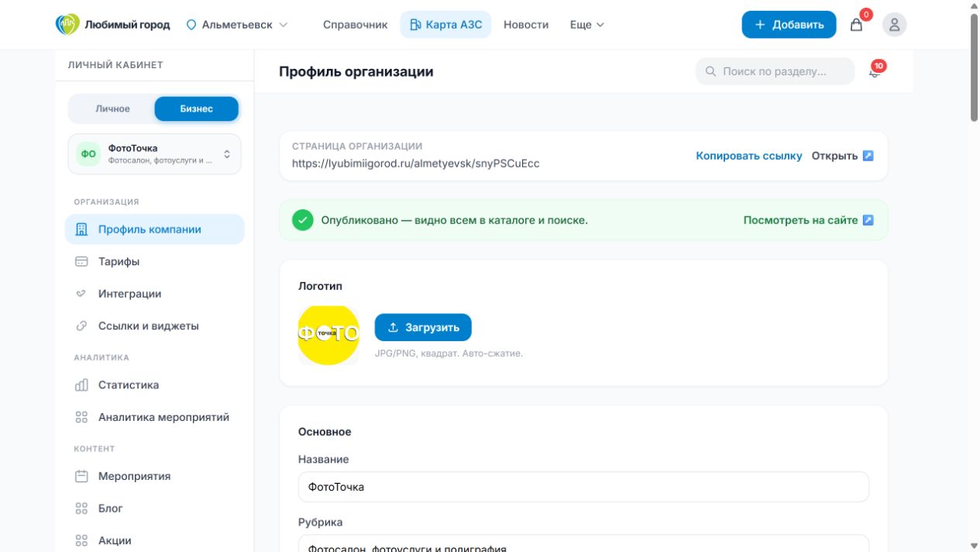Click the chain icon next to Ссылки и виджеты
Image resolution: width=980 pixels, height=552 pixels.
coord(81,326)
